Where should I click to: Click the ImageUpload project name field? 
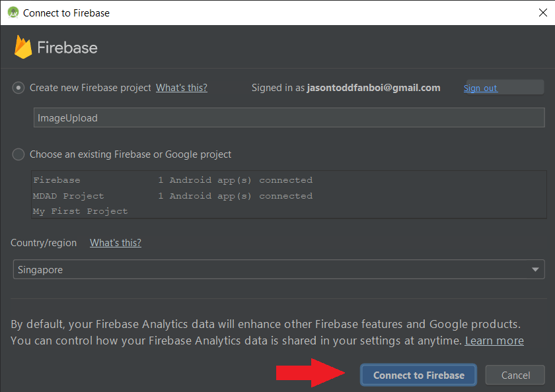point(289,118)
